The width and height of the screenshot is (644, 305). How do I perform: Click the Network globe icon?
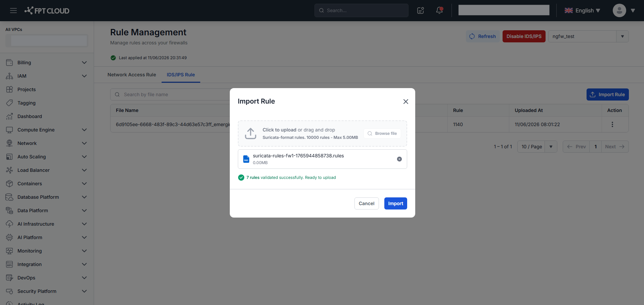pos(9,143)
